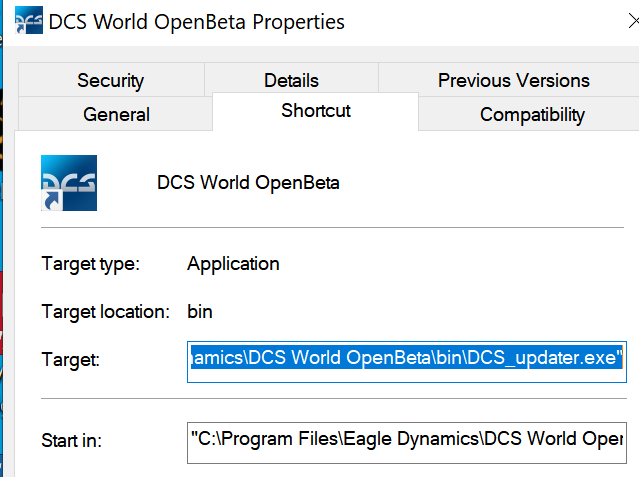This screenshot has height=477, width=639.
Task: Click the DCS World OpenBeta Properties title
Action: (196, 22)
